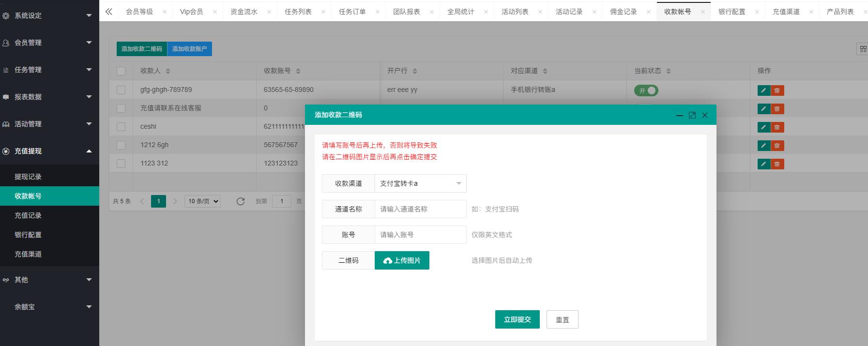Toggle the 开 status switch for the first row

click(x=646, y=90)
